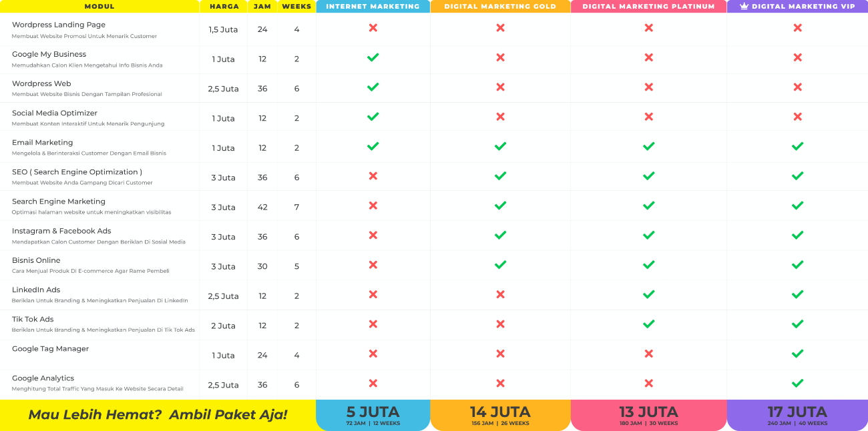Open the Search Engine Marketing module title
Screen dimensions: 868x431
coord(59,201)
